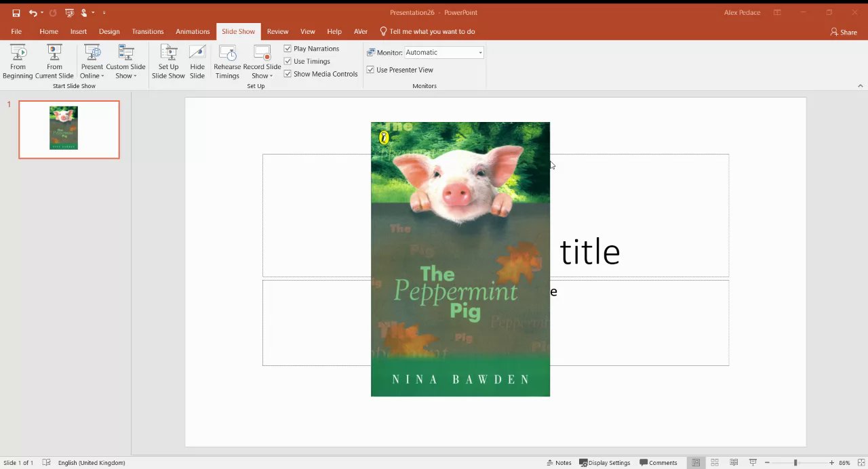
Task: Toggle Touch/Mouse mode icon
Action: (x=84, y=13)
